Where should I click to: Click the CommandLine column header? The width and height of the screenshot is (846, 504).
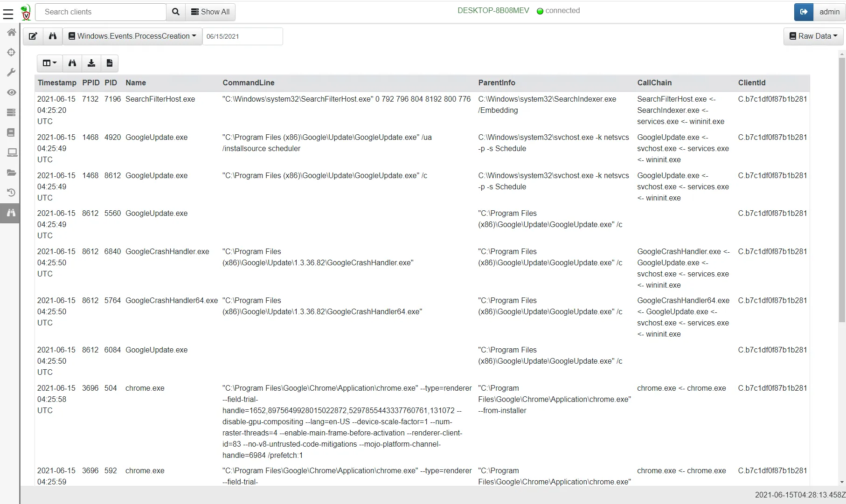tap(249, 83)
